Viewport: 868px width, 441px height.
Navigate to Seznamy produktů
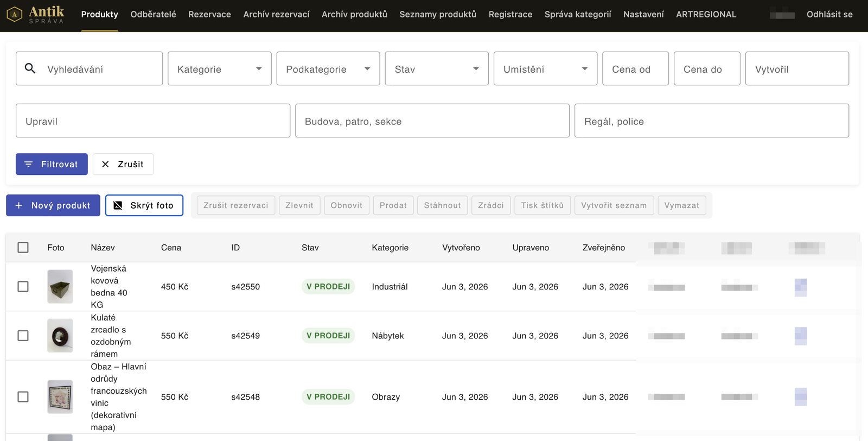[x=438, y=15]
